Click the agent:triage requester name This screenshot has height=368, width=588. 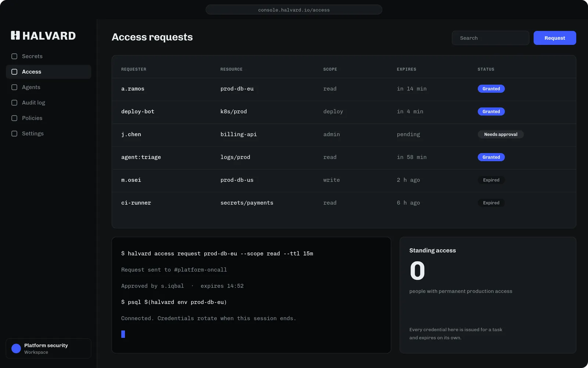point(141,157)
